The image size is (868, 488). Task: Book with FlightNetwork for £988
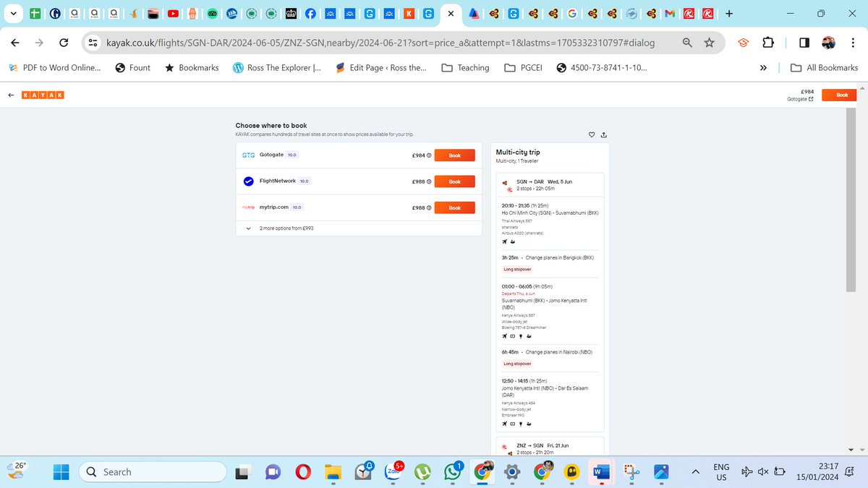coord(454,181)
